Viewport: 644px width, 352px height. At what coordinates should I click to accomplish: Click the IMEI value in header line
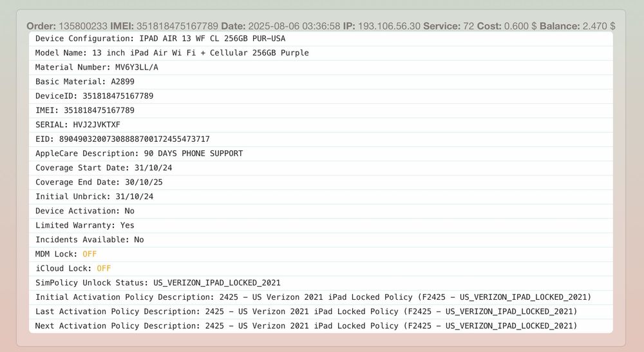(x=180, y=26)
